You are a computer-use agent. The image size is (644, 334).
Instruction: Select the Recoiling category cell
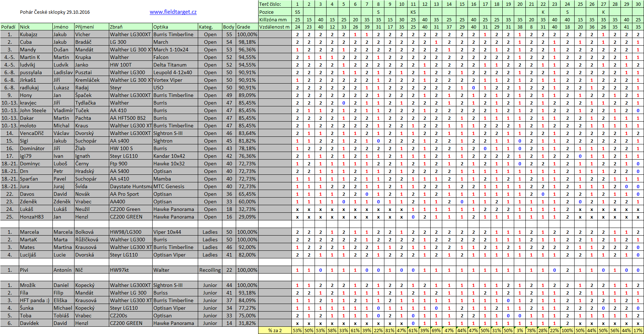click(210, 270)
